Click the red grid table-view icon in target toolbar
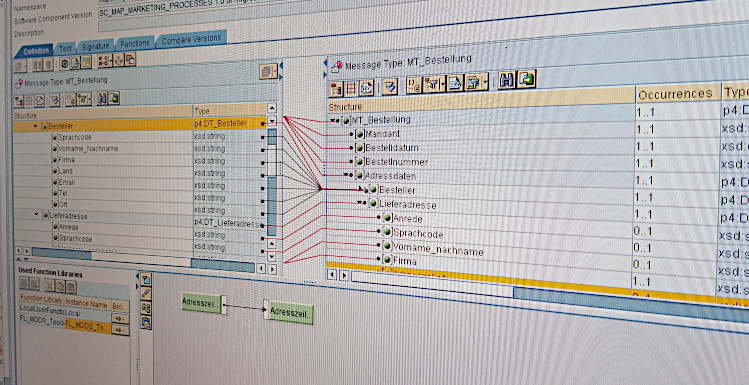The width and height of the screenshot is (749, 385). point(351,88)
